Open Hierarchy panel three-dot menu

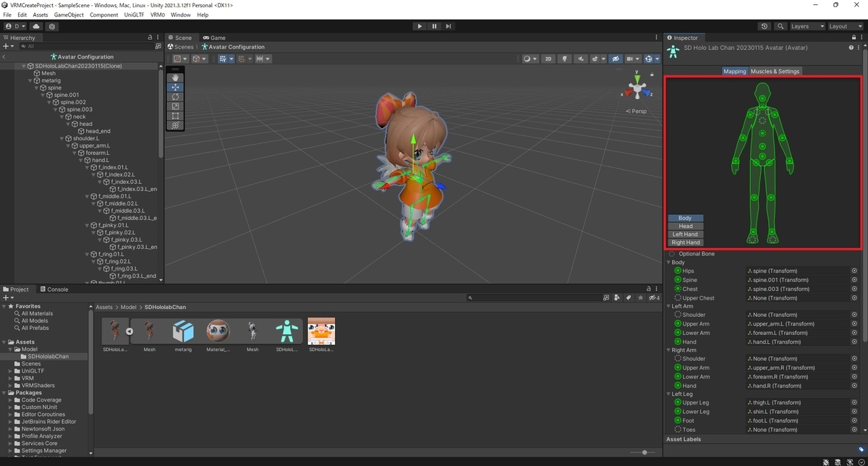pos(158,38)
